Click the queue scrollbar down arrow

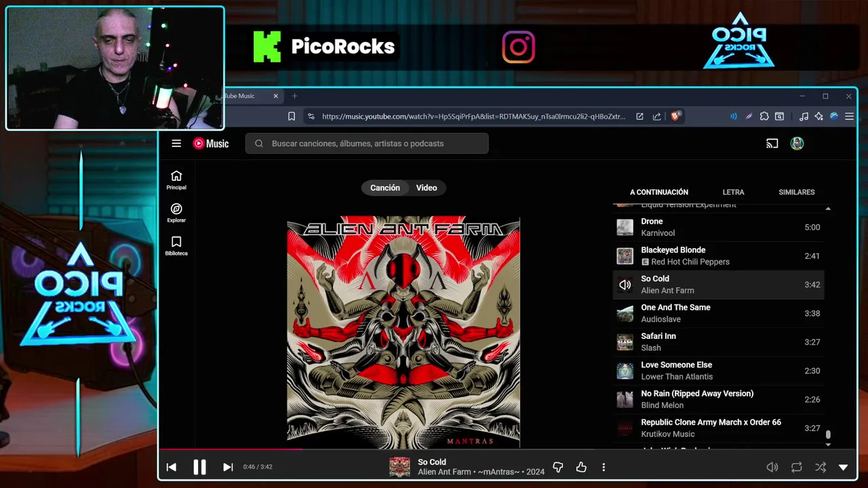pos(828,445)
